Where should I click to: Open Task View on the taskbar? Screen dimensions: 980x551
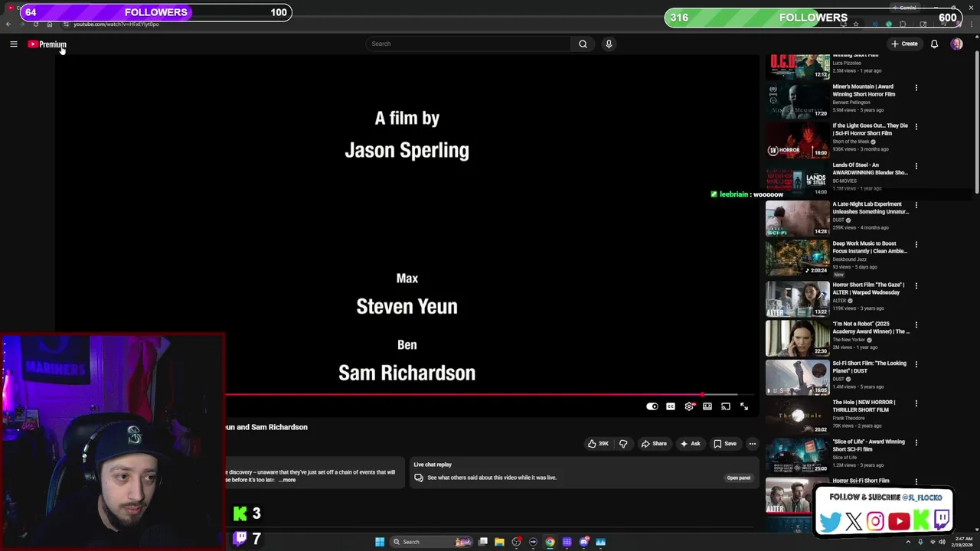(x=483, y=542)
